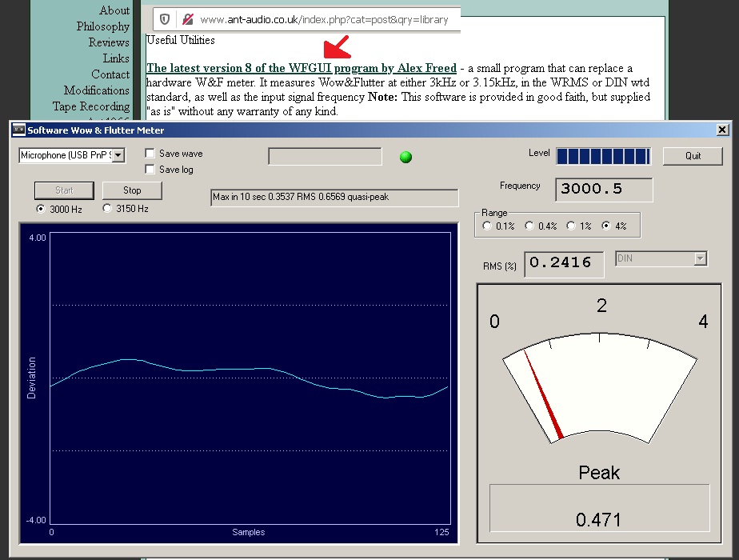Open Contact in the website sidebar

click(110, 74)
